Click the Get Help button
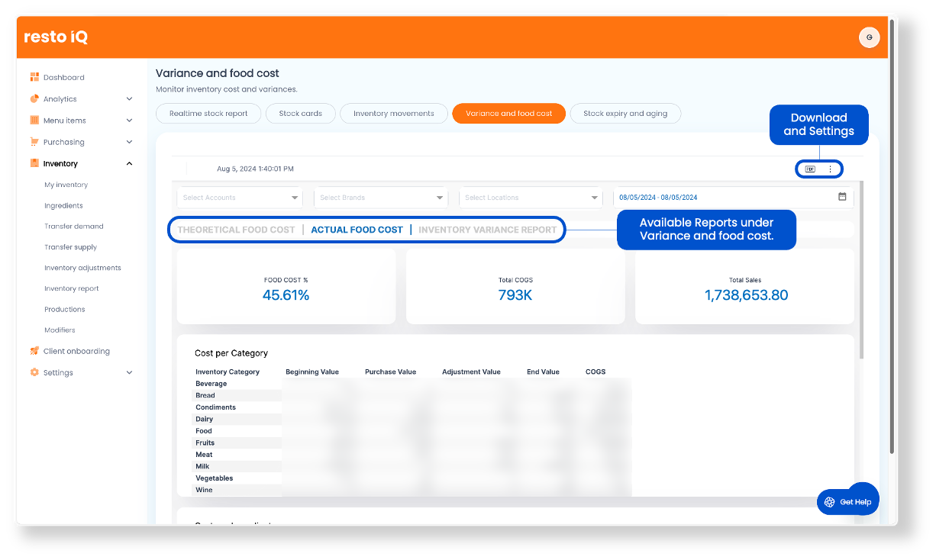This screenshot has width=936, height=560. (x=847, y=502)
